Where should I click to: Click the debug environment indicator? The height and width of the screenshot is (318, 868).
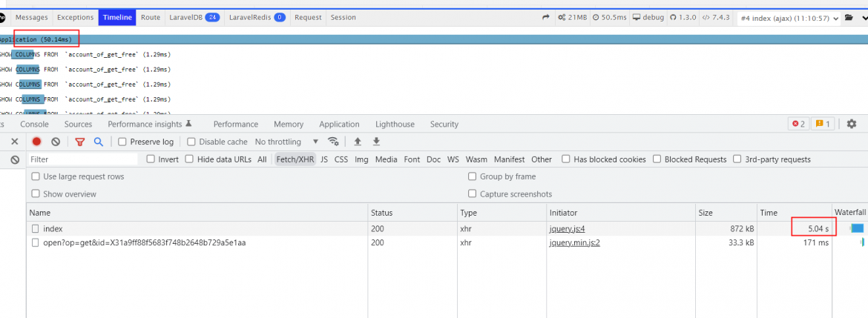click(x=648, y=17)
